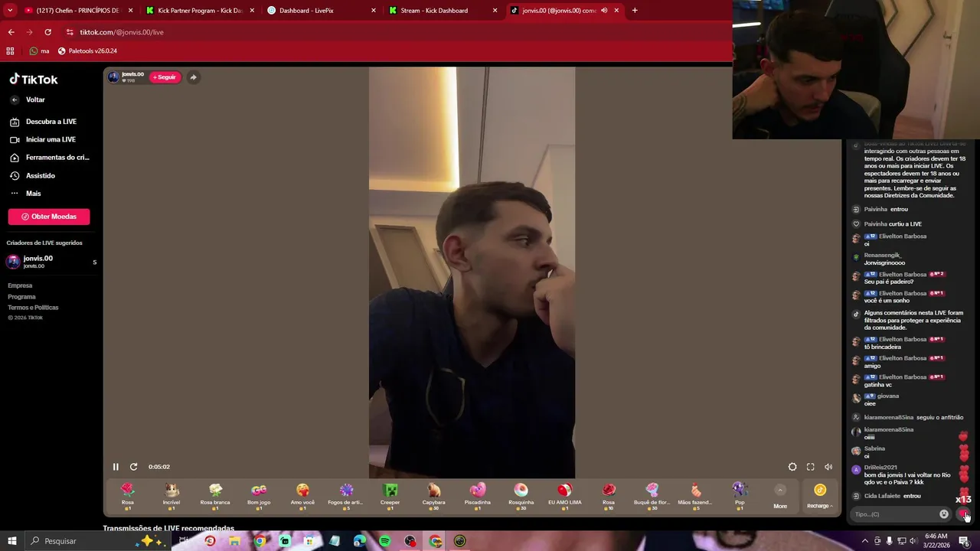Send the Incrível cat gift
The height and width of the screenshot is (551, 980).
[171, 496]
